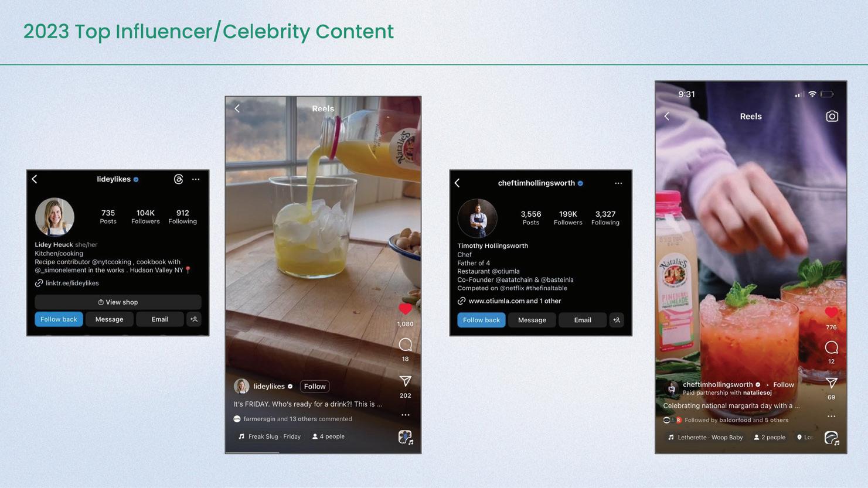Email lideylikes from profile
Screen dimensions: 868x488
pos(160,319)
